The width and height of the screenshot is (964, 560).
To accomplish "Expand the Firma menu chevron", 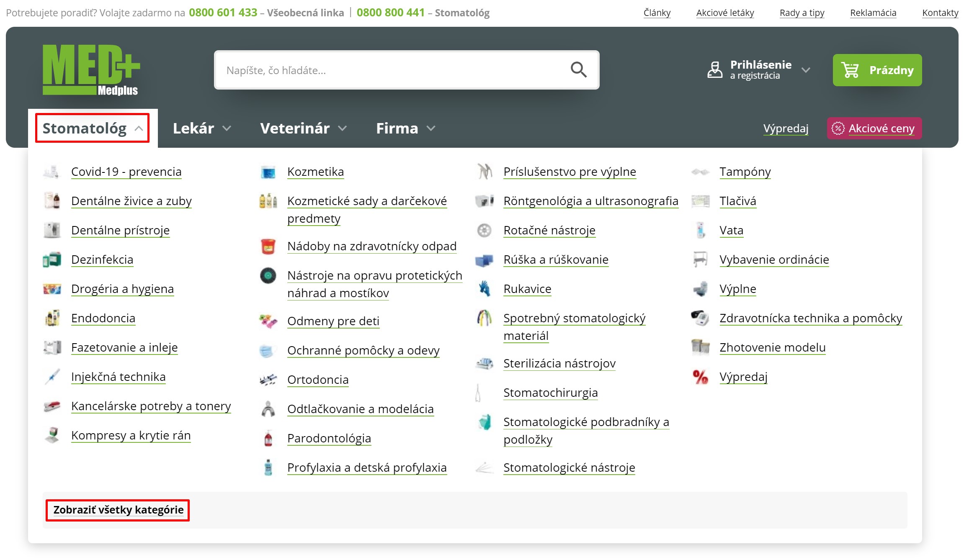I will (431, 128).
